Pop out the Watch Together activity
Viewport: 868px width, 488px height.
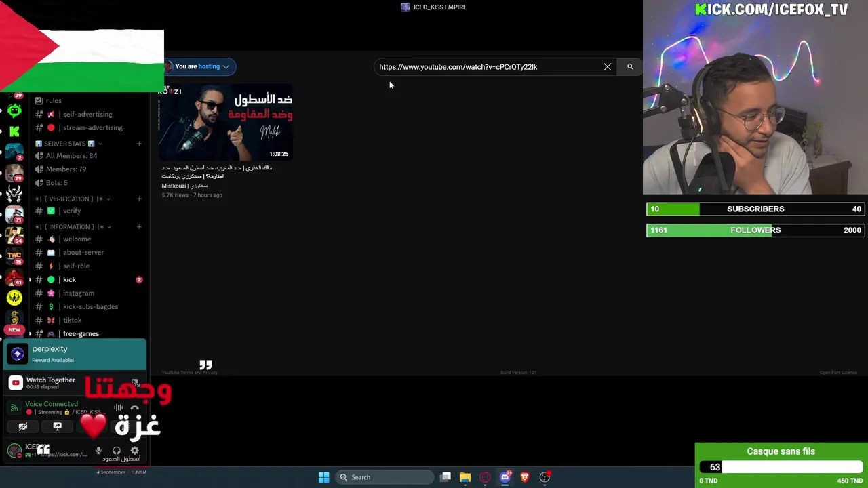pos(135,383)
